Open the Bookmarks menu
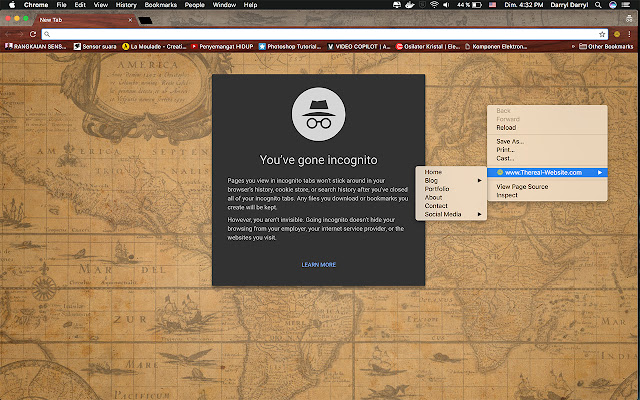Image resolution: width=640 pixels, height=400 pixels. (160, 5)
